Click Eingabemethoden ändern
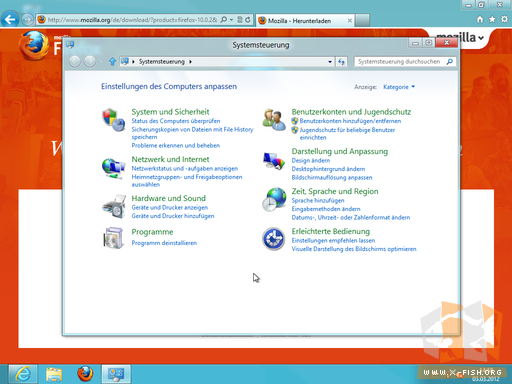The width and height of the screenshot is (512, 384). [326, 209]
